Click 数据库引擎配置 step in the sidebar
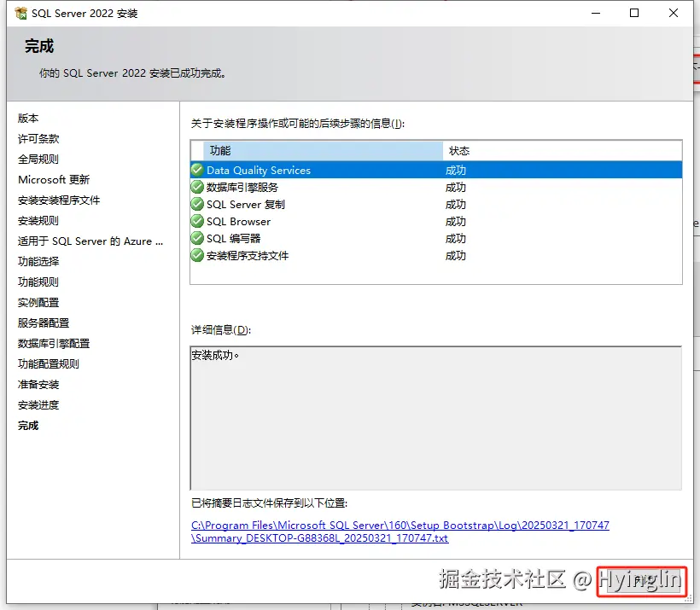The image size is (700, 610). (x=54, y=344)
